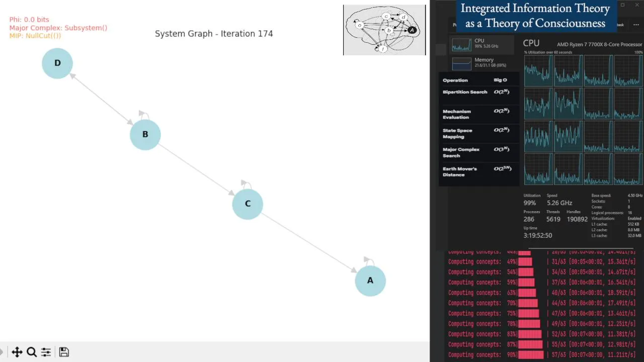Activate the Zoom to rectangle tool
Image resolution: width=644 pixels, height=362 pixels.
click(x=32, y=352)
